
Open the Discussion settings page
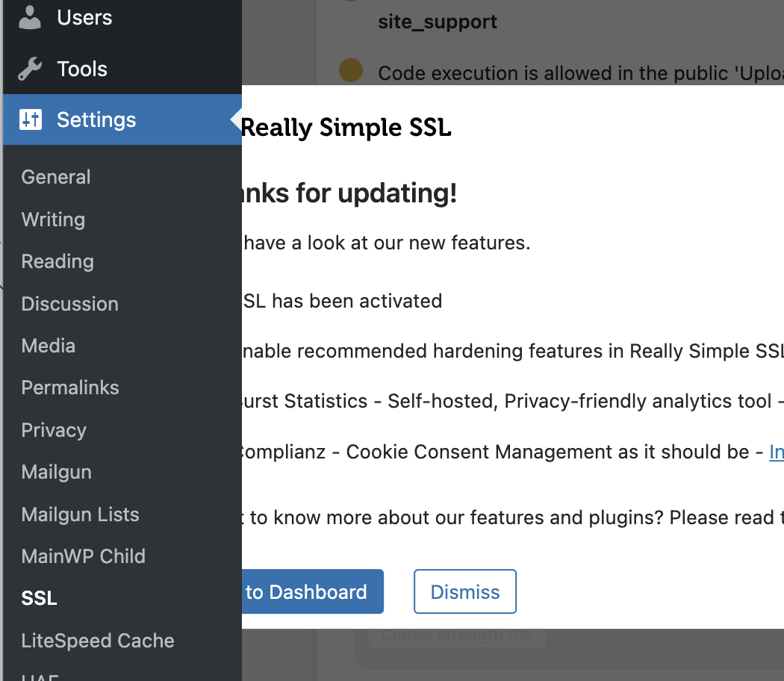tap(69, 304)
